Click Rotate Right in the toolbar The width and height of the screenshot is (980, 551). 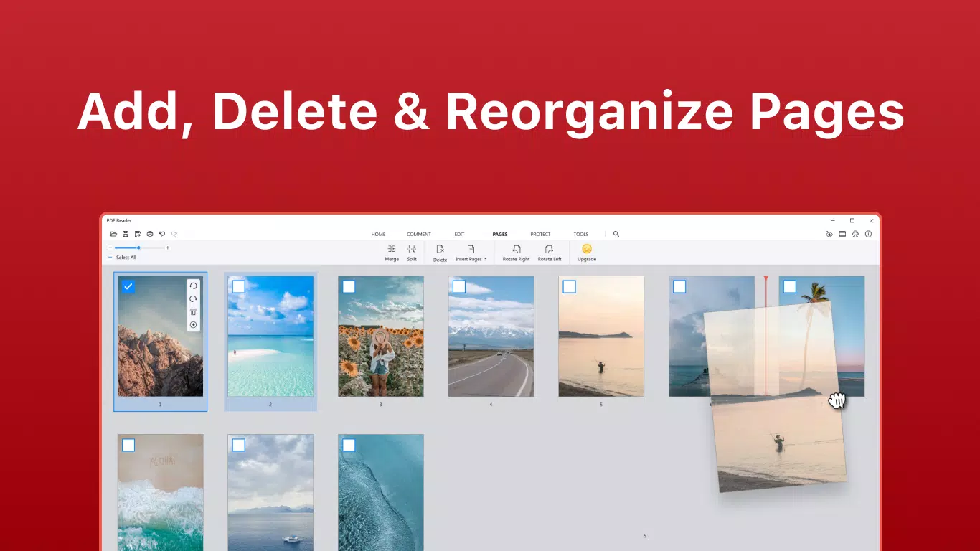[516, 253]
